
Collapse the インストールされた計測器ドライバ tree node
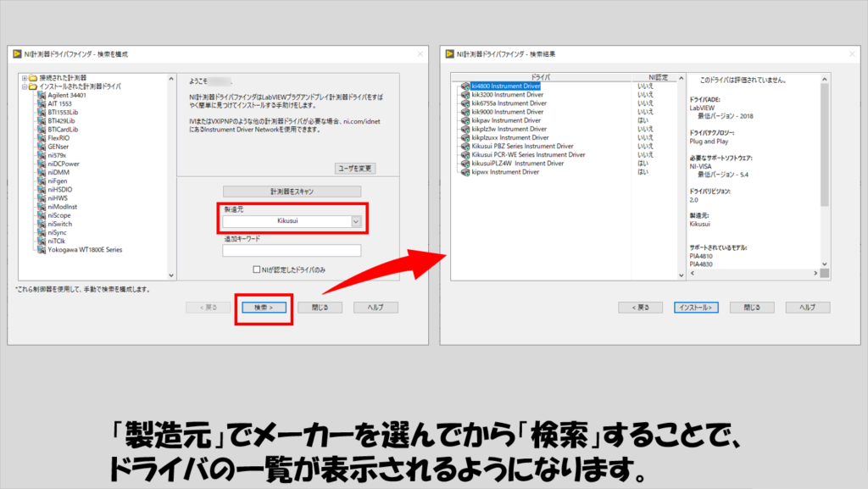click(x=25, y=86)
